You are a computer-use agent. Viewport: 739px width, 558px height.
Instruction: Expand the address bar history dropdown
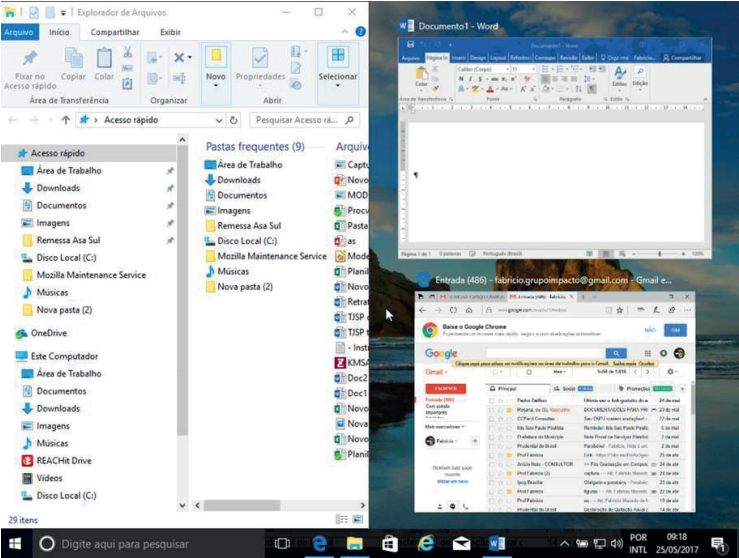(x=219, y=120)
